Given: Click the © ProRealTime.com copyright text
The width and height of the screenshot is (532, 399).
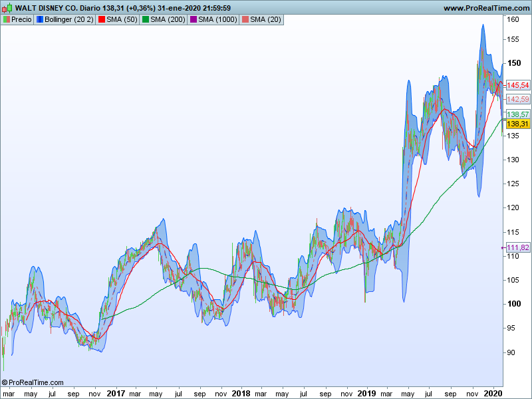Looking at the screenshot, I should coord(33,383).
